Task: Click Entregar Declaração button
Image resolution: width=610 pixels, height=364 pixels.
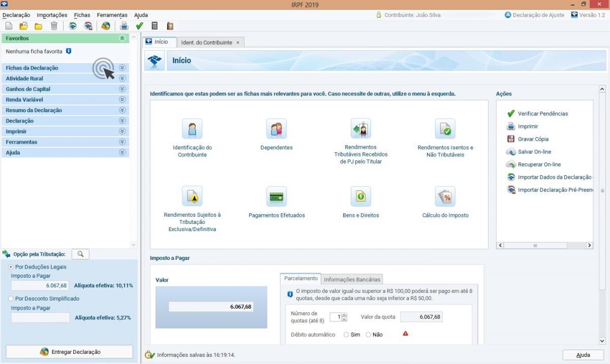Action: tap(69, 352)
